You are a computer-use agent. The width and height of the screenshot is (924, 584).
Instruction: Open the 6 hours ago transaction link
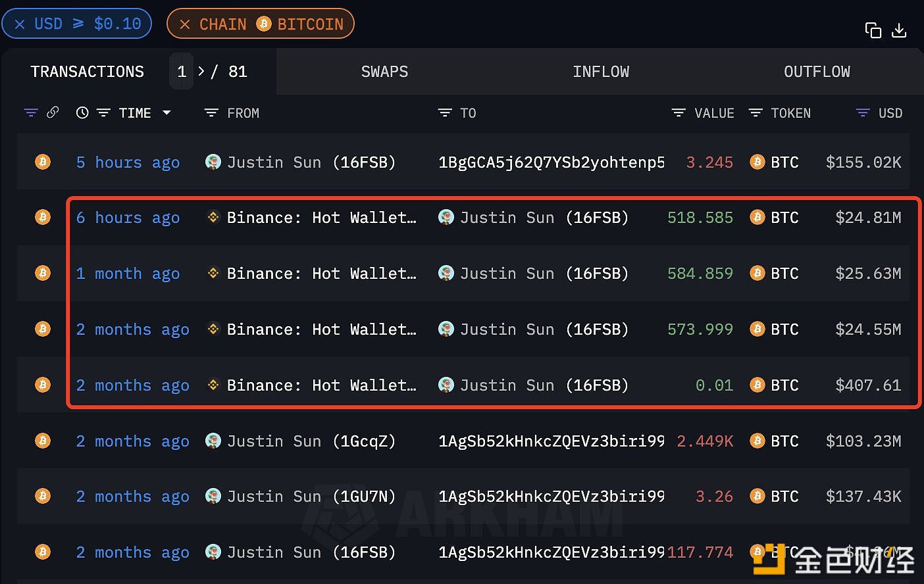click(x=128, y=218)
